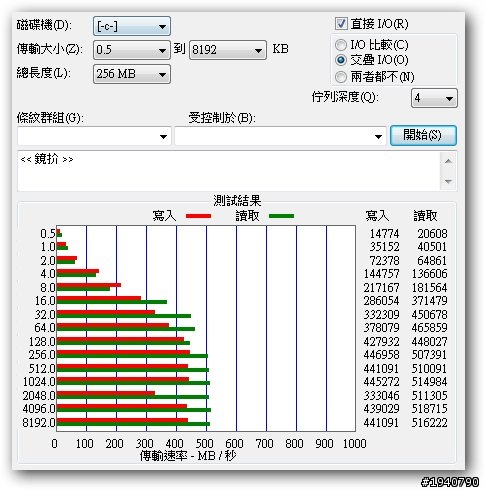Screen dimensions: 485x490
Task: Click inside the << 鏡拚 >> description text box
Action: tap(229, 171)
